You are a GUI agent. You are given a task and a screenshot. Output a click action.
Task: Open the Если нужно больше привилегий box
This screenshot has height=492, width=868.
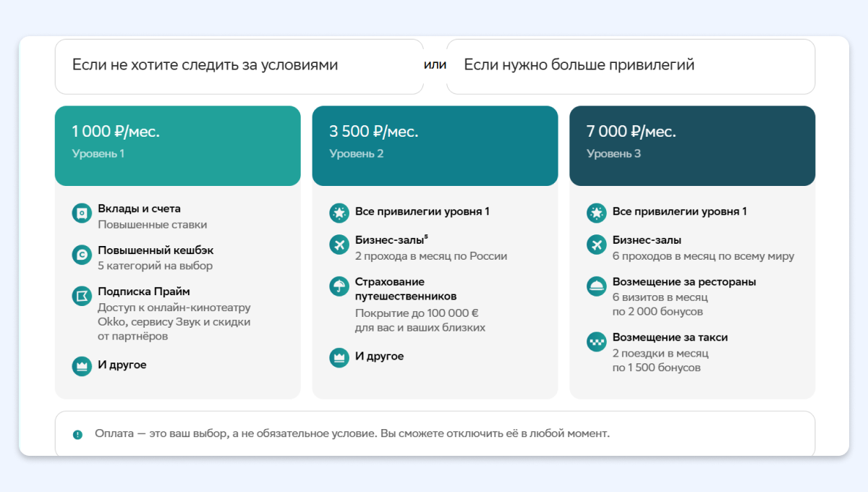click(x=631, y=66)
